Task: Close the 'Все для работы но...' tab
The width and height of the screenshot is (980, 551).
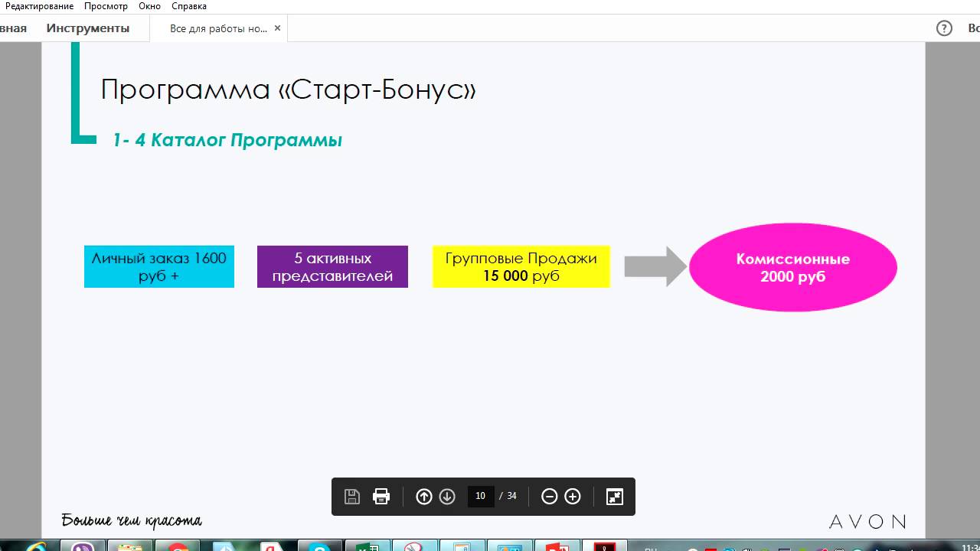Action: [x=278, y=28]
